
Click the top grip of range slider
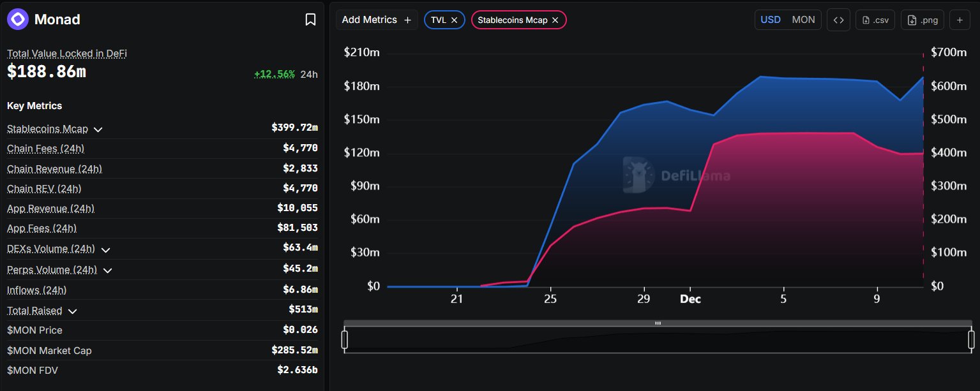click(x=658, y=323)
